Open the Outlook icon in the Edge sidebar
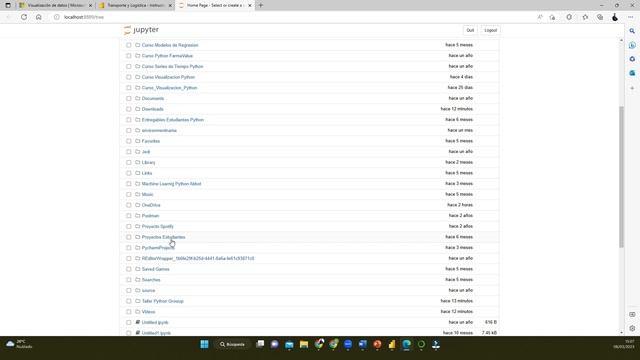 click(x=632, y=73)
